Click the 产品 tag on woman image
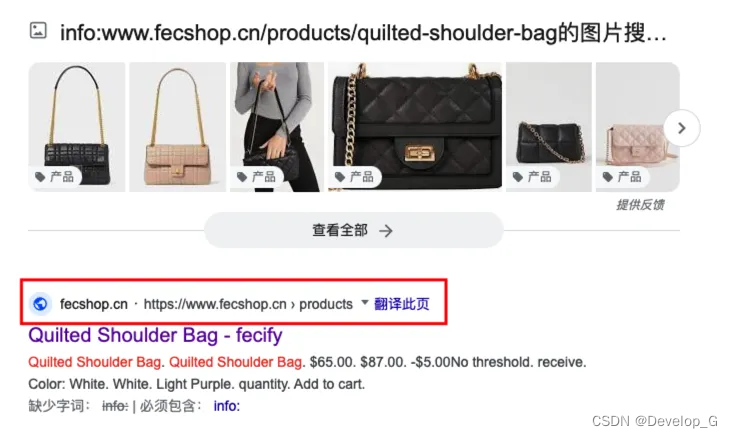The width and height of the screenshot is (732, 438). pyautogui.click(x=256, y=177)
